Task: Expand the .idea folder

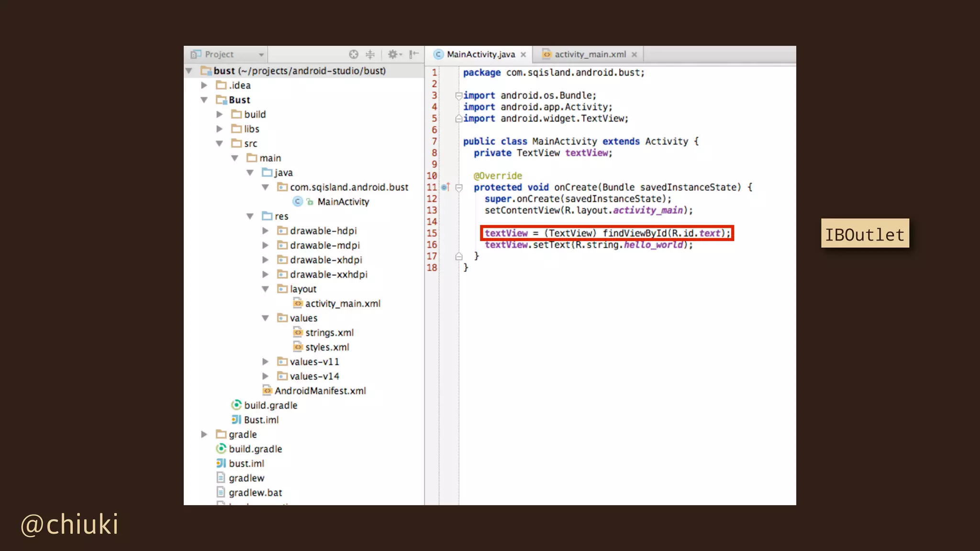Action: pos(204,86)
